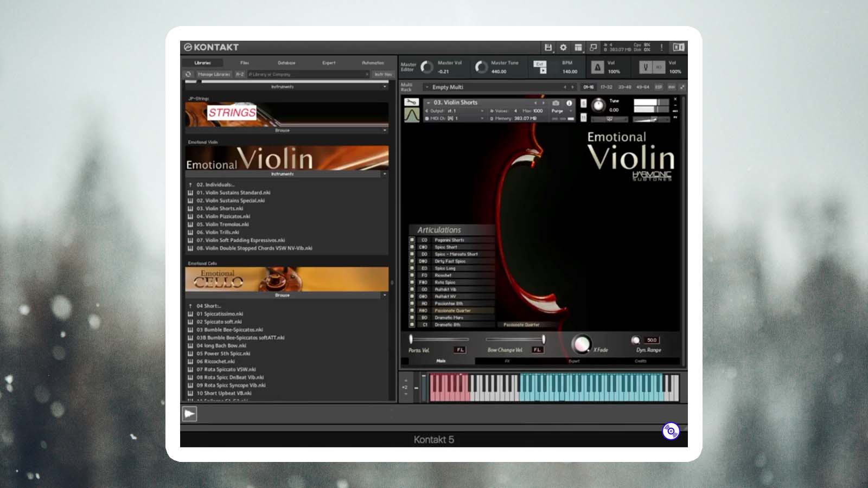Click the X Fade knob
The image size is (868, 488).
(581, 344)
